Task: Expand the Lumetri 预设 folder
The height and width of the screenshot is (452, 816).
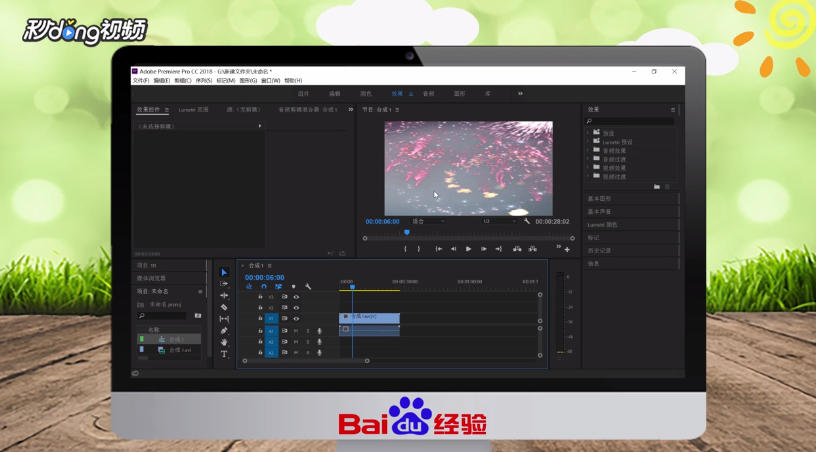Action: pyautogui.click(x=588, y=142)
